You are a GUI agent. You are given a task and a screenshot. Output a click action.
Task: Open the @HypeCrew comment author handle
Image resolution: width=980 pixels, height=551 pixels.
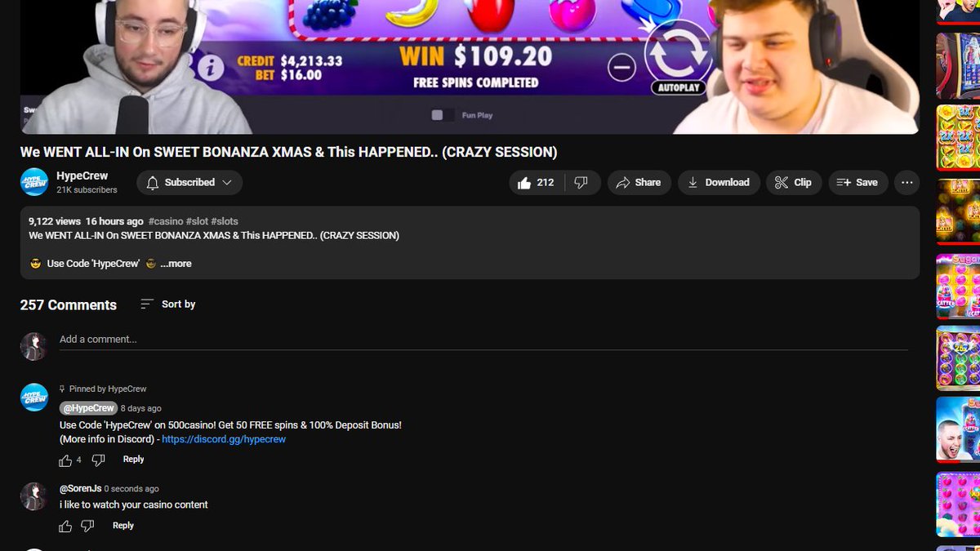coord(87,408)
